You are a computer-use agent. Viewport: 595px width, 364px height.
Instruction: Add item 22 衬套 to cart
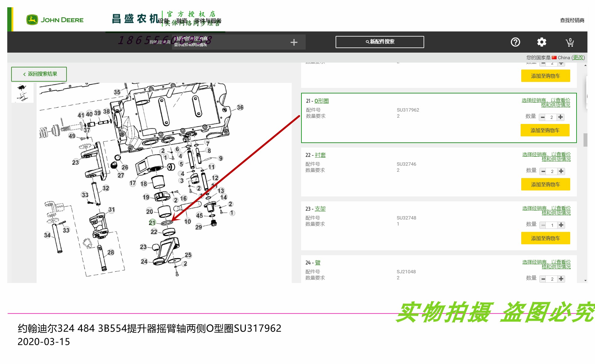click(545, 184)
